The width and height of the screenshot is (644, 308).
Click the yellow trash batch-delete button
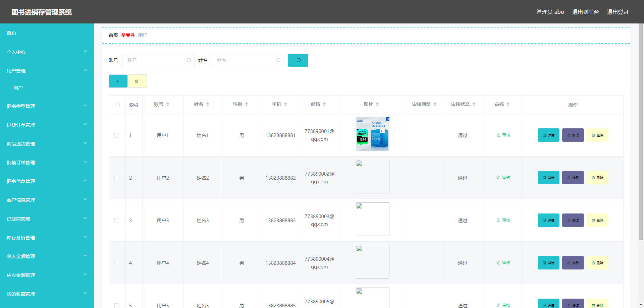(x=137, y=81)
